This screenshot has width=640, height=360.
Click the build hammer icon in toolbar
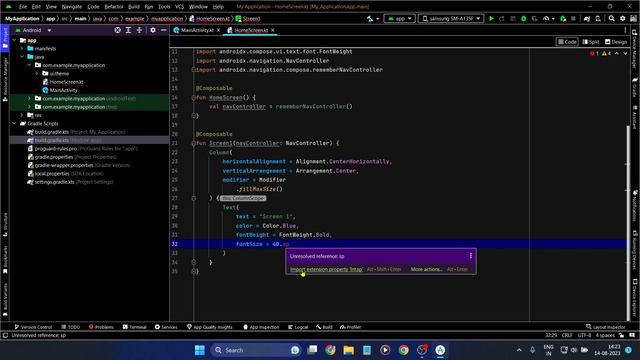click(370, 19)
